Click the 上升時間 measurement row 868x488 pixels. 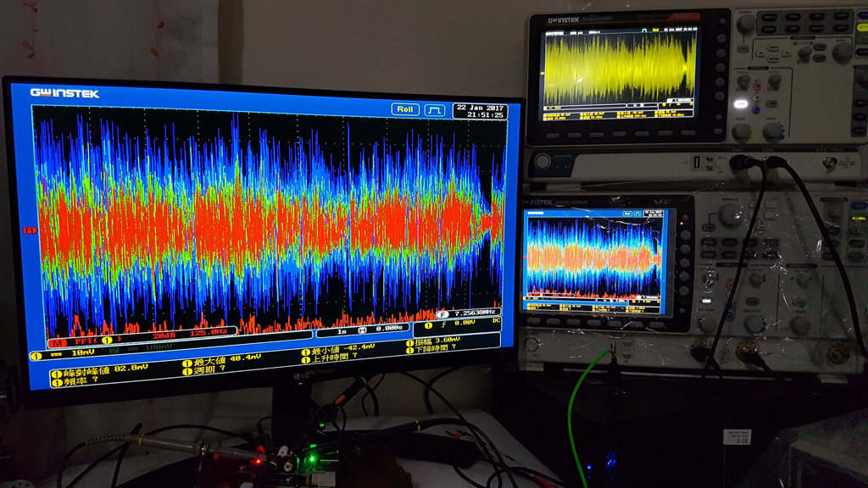click(328, 358)
